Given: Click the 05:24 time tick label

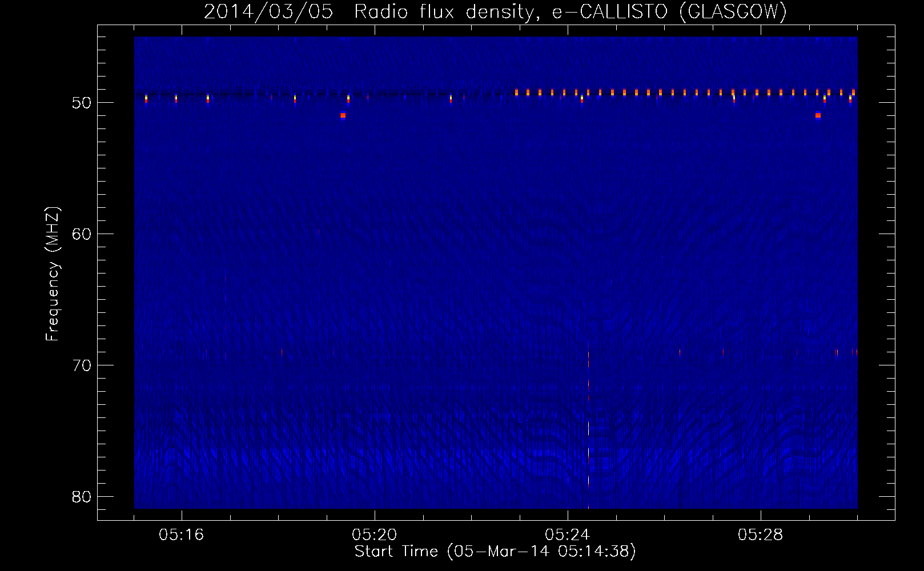Looking at the screenshot, I should tap(568, 534).
